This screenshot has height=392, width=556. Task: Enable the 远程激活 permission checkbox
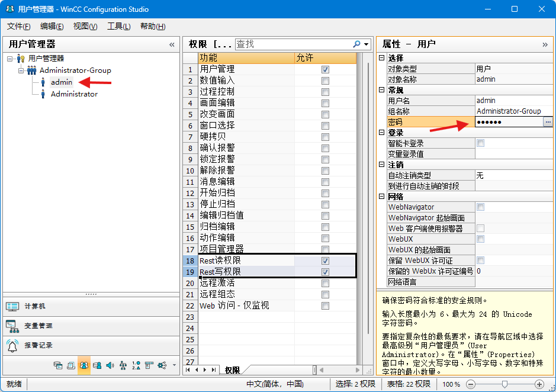325,284
